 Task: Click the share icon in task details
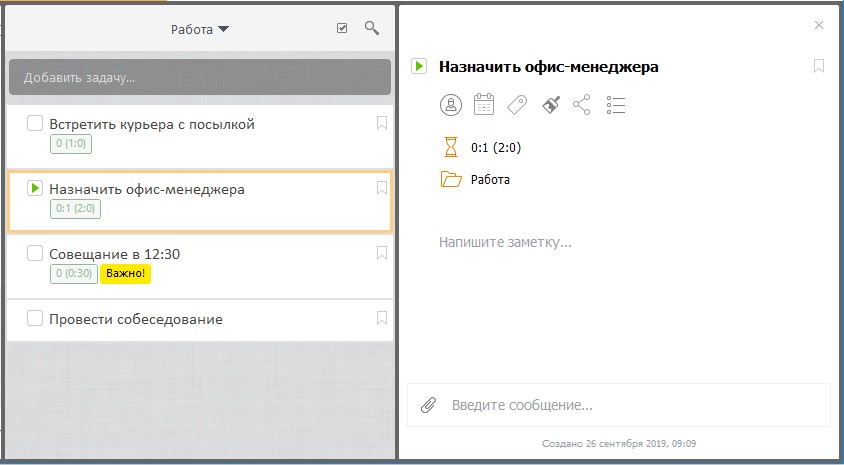[582, 104]
